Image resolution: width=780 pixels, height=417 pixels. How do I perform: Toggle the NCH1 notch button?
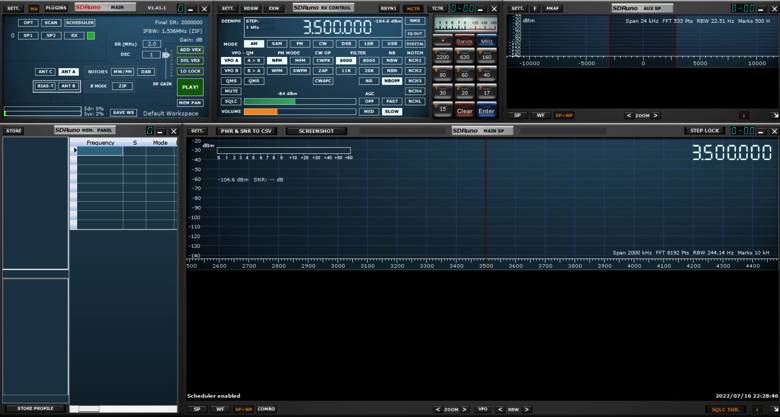coord(414,60)
